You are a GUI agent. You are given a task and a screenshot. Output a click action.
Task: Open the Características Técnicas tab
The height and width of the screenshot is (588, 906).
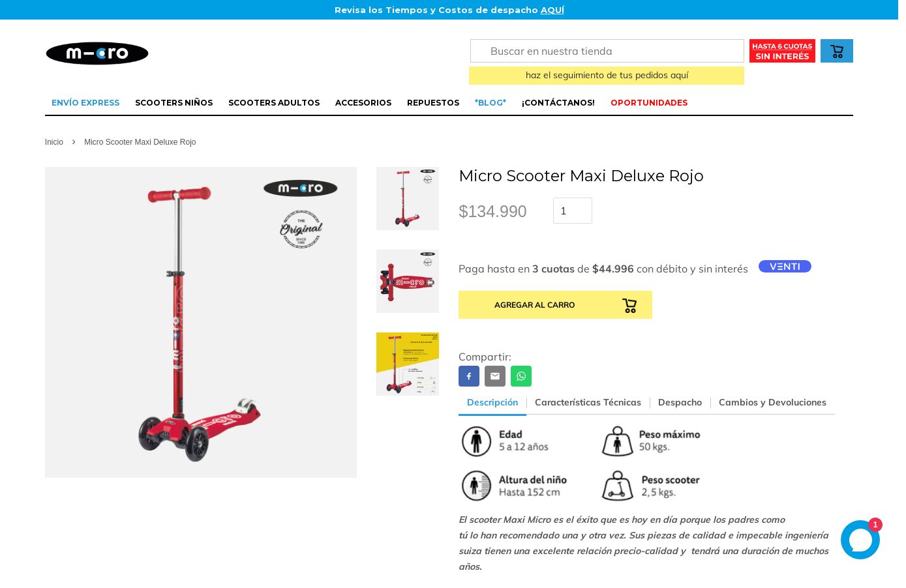588,402
